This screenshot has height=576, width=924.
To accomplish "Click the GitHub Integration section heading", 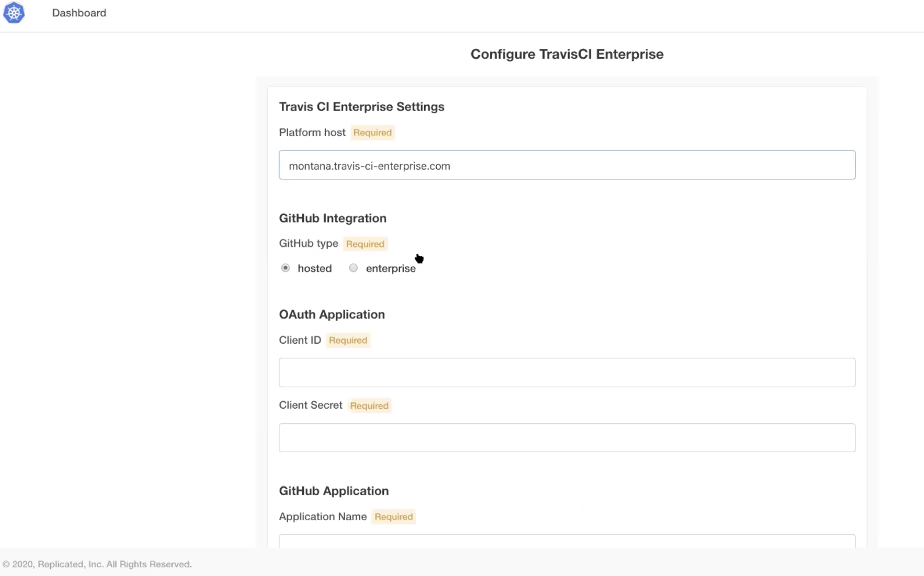I will pos(332,218).
